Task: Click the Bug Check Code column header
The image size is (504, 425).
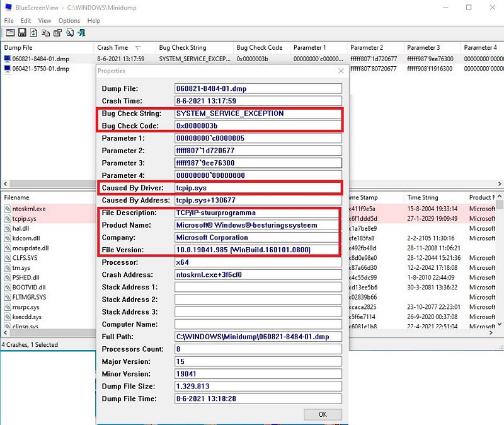Action: click(x=260, y=47)
